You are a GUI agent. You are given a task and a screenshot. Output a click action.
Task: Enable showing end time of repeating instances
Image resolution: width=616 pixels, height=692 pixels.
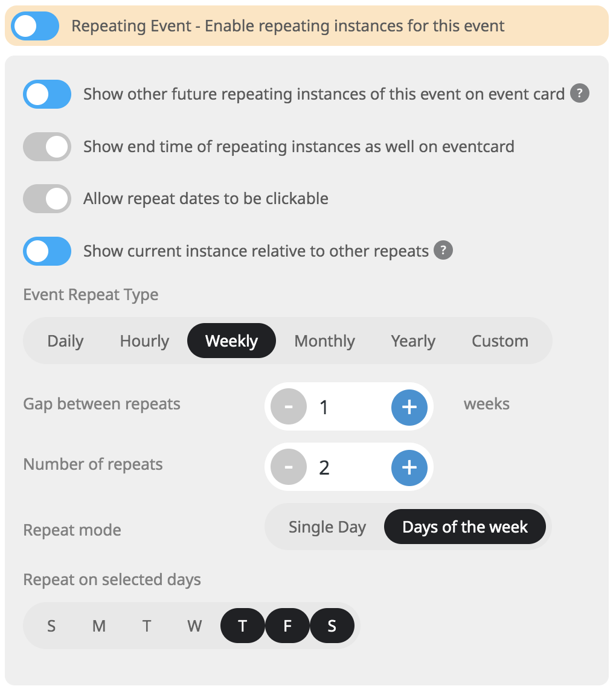point(47,147)
